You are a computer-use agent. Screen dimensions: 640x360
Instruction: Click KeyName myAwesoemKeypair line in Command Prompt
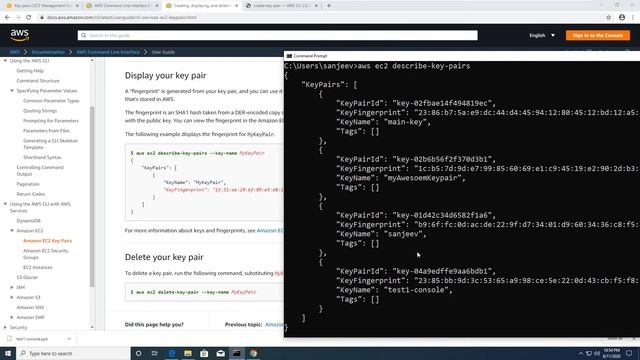[x=400, y=178]
